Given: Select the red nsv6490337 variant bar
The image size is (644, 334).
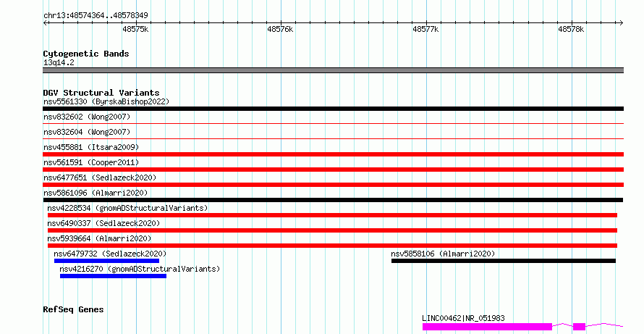Looking at the screenshot, I should tap(332, 230).
